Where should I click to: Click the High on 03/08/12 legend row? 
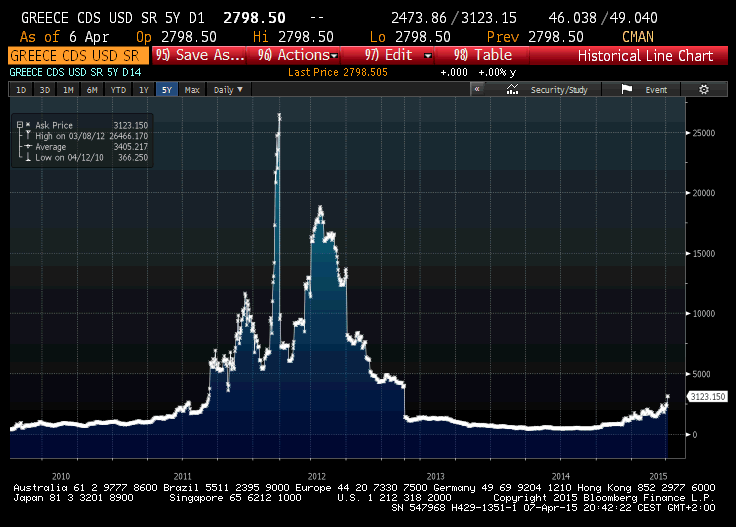point(83,136)
